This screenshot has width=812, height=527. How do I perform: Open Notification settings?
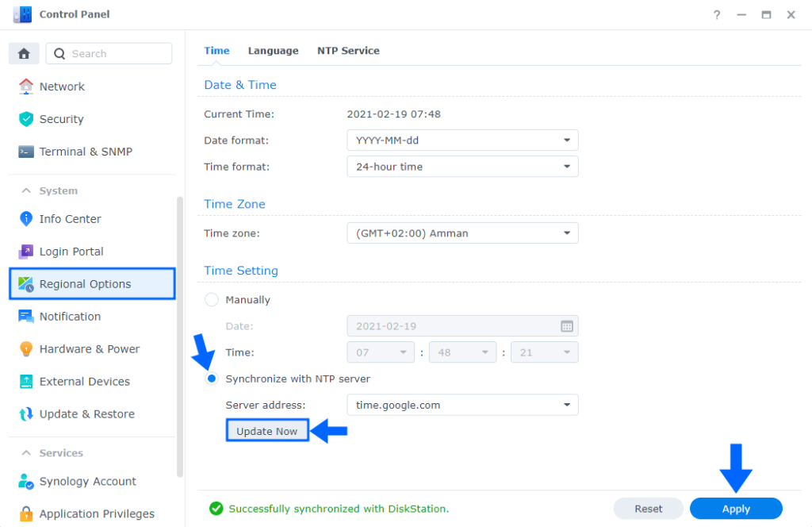click(70, 316)
